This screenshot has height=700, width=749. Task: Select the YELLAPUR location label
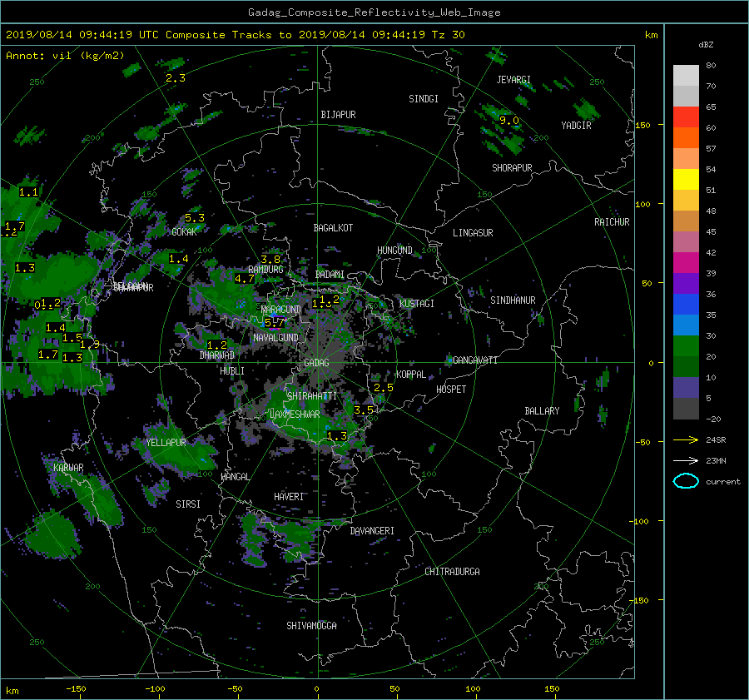point(166,443)
